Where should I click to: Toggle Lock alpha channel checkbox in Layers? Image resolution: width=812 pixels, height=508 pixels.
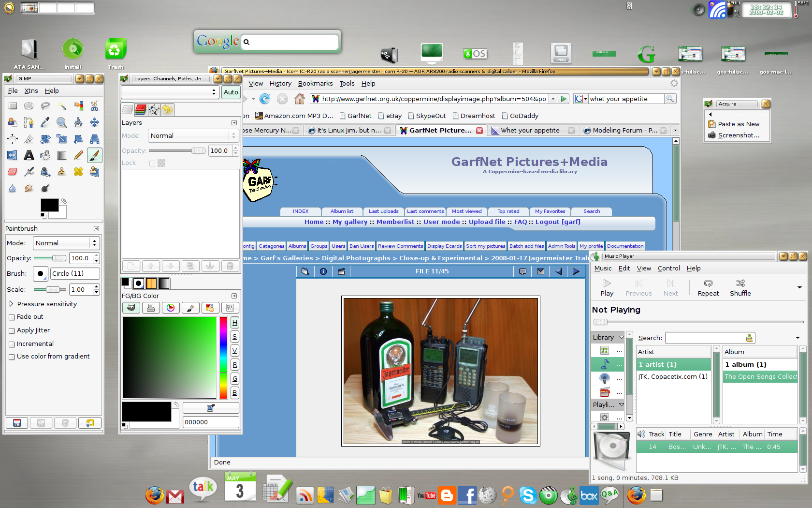click(x=152, y=164)
